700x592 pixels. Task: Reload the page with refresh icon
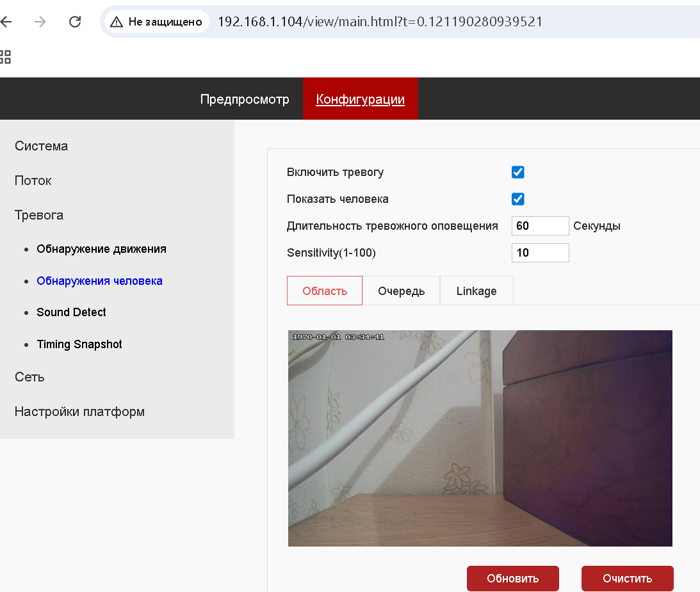pyautogui.click(x=75, y=21)
